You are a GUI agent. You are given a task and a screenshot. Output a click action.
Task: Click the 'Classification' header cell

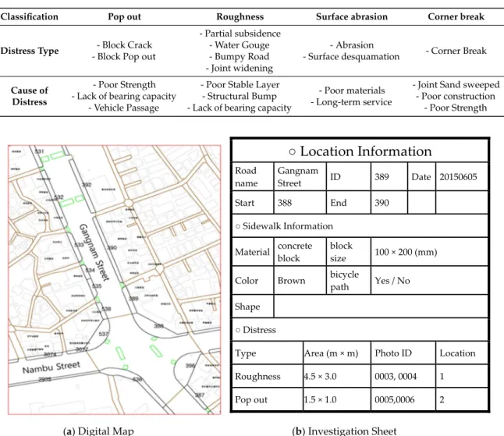pyautogui.click(x=29, y=16)
